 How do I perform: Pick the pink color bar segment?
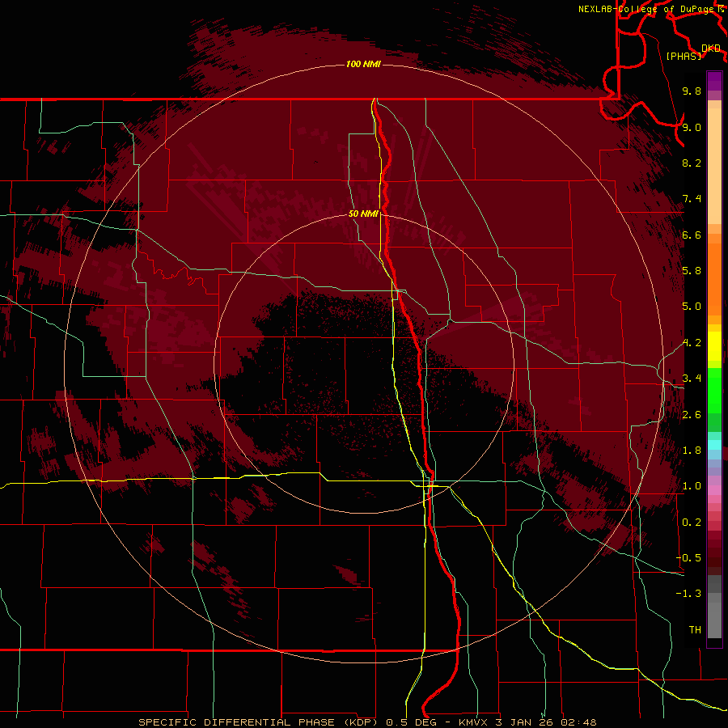tap(714, 490)
